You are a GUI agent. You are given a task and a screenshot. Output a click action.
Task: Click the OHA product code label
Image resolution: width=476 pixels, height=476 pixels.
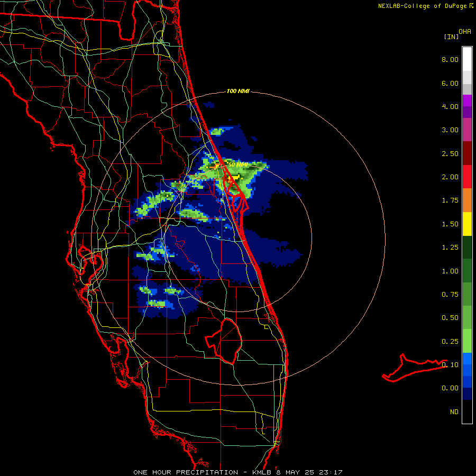pyautogui.click(x=465, y=32)
